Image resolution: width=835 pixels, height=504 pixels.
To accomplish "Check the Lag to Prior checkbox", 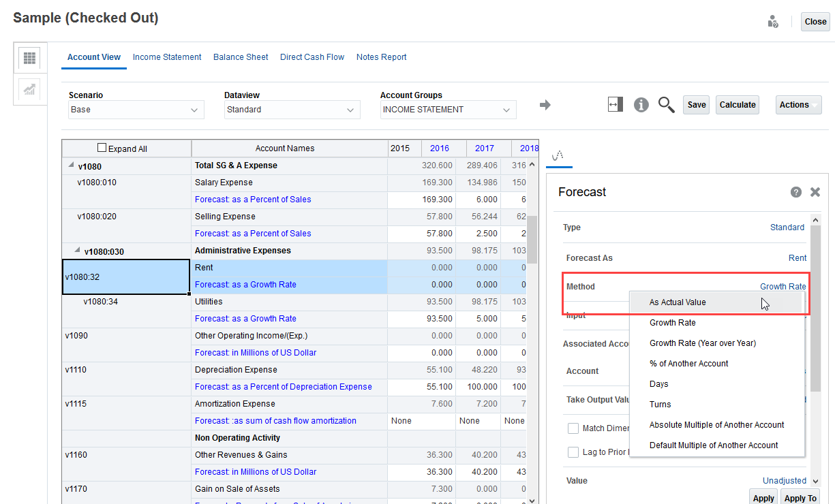I will [573, 452].
